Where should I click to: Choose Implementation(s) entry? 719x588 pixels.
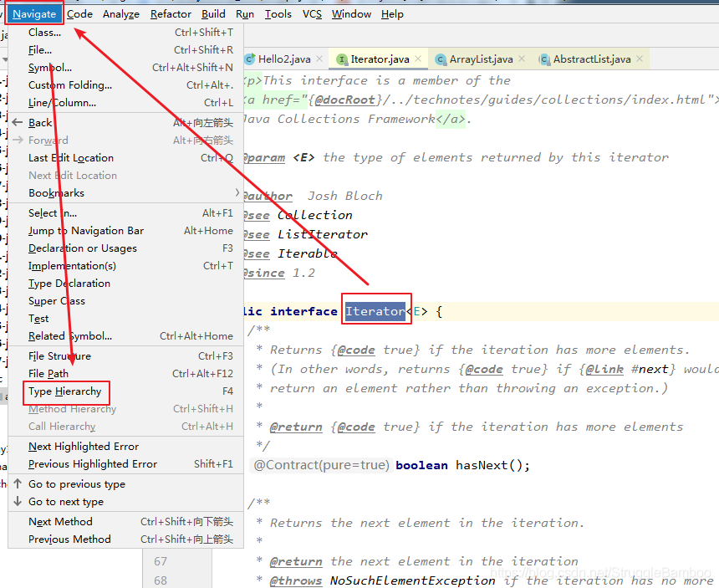[x=126, y=266]
